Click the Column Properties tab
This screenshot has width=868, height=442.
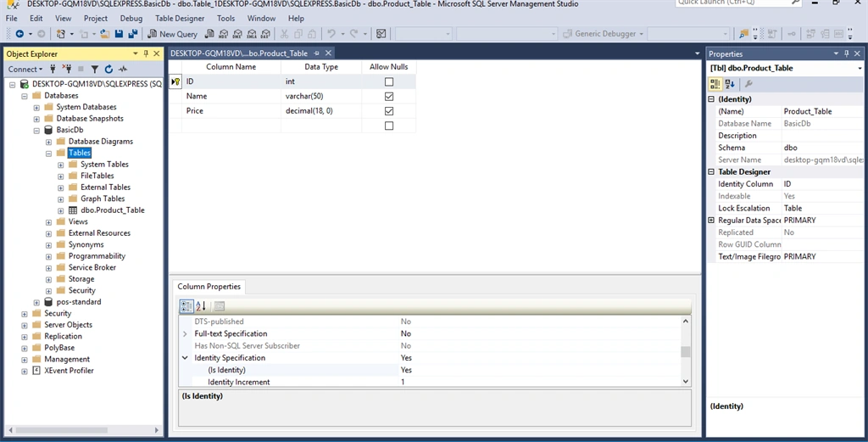[209, 287]
